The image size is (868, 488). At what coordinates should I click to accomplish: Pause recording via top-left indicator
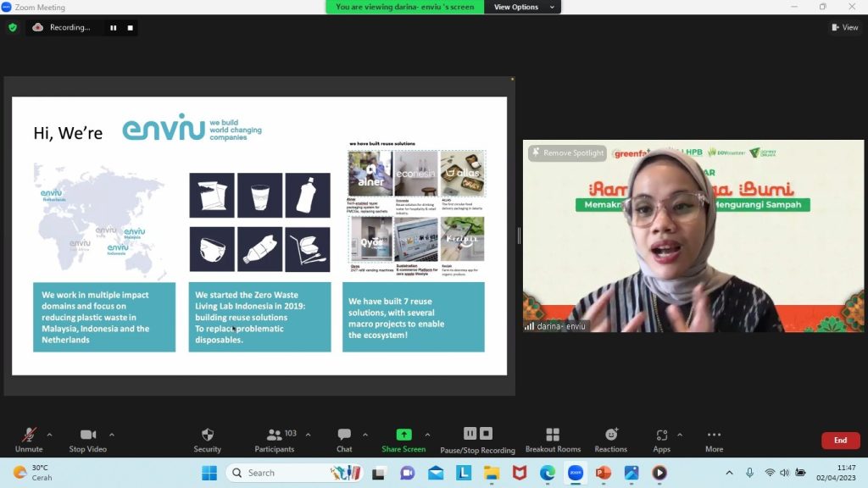click(x=114, y=28)
